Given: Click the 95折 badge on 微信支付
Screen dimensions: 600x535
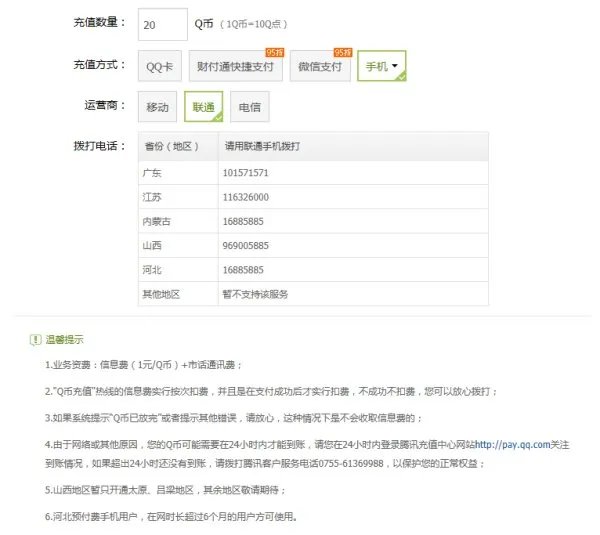Looking at the screenshot, I should click(x=343, y=52).
